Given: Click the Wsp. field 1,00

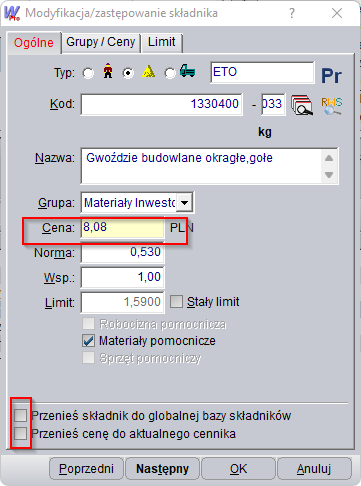Looking at the screenshot, I should pos(122,277).
